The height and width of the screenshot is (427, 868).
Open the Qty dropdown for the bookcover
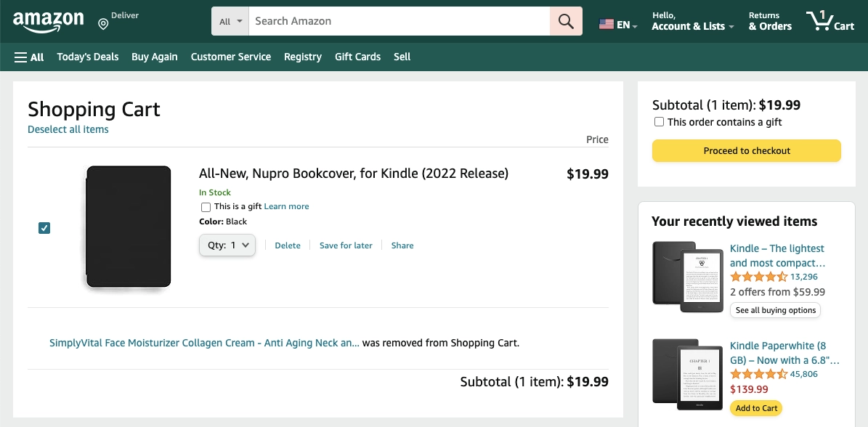coord(227,245)
